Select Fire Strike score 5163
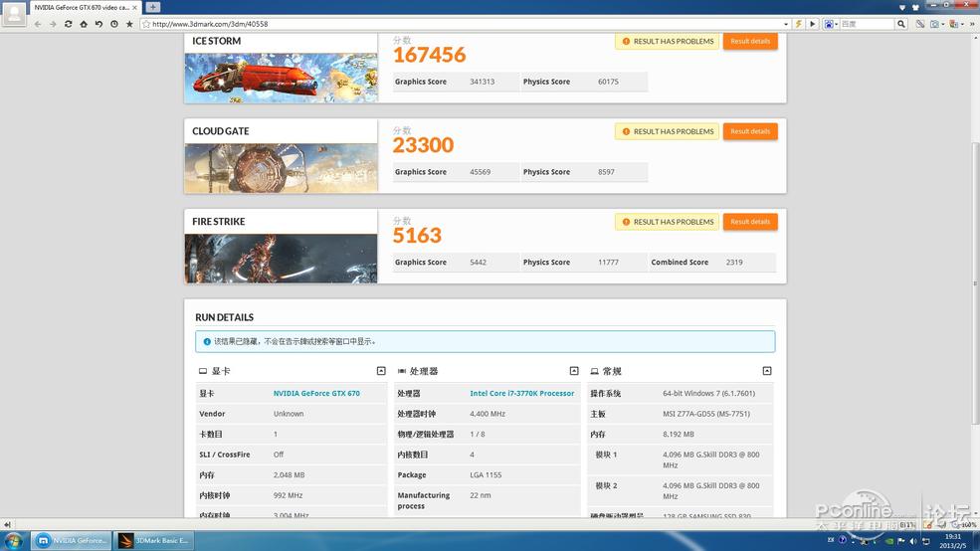The height and width of the screenshot is (551, 980). [x=417, y=236]
